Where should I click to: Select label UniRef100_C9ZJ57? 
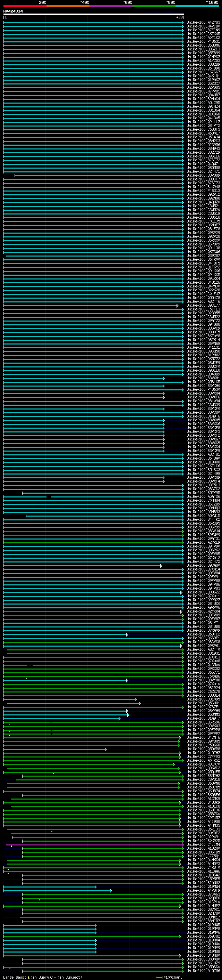click(203, 818)
